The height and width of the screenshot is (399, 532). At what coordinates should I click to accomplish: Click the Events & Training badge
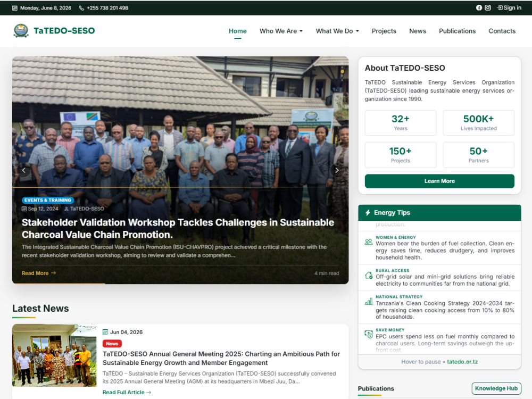48,200
